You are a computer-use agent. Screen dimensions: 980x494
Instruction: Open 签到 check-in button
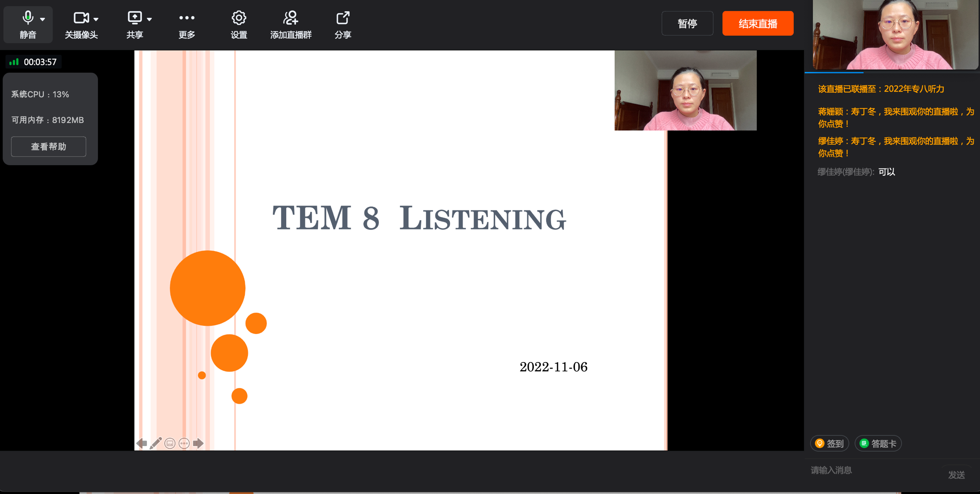[x=829, y=443]
